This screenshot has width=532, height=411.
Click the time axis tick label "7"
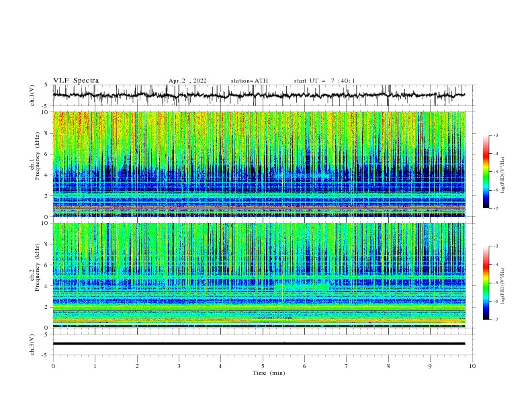(x=347, y=366)
